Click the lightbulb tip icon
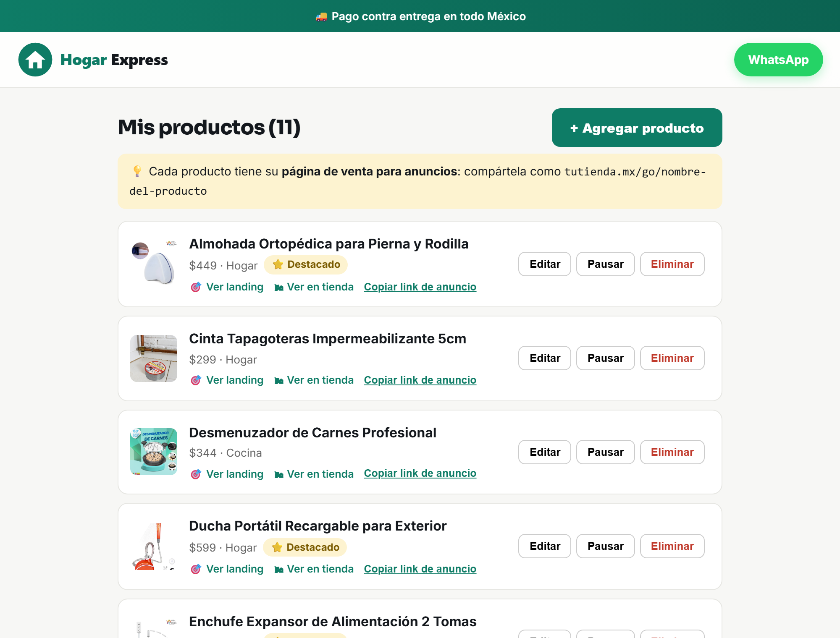Image resolution: width=840 pixels, height=638 pixels. point(137,171)
